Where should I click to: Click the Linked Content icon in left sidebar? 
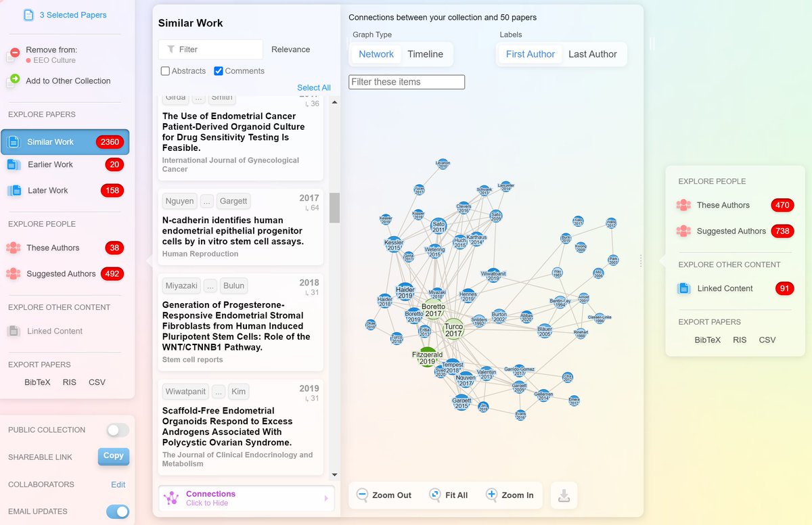point(14,331)
